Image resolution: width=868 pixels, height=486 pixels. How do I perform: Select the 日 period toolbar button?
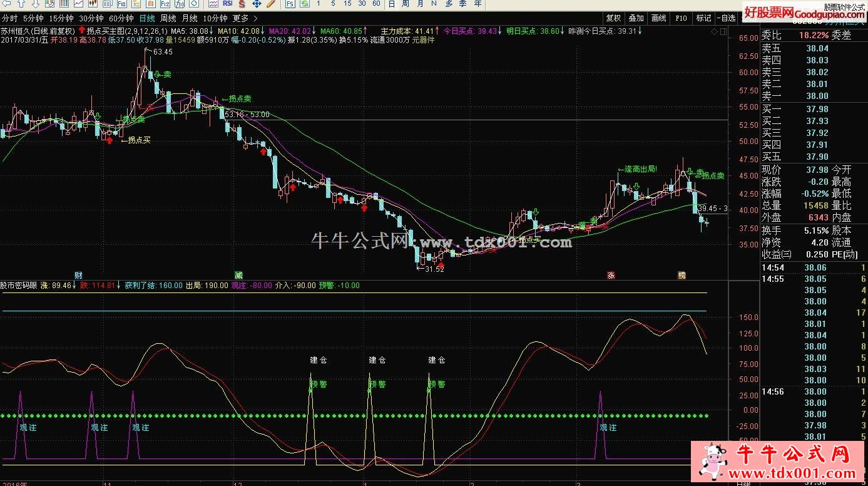click(x=392, y=4)
